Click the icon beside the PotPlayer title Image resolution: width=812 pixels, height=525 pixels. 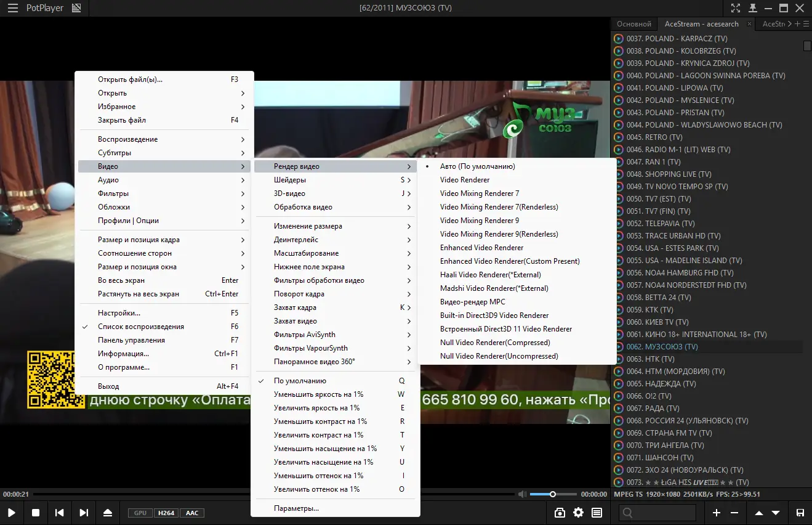pos(76,9)
